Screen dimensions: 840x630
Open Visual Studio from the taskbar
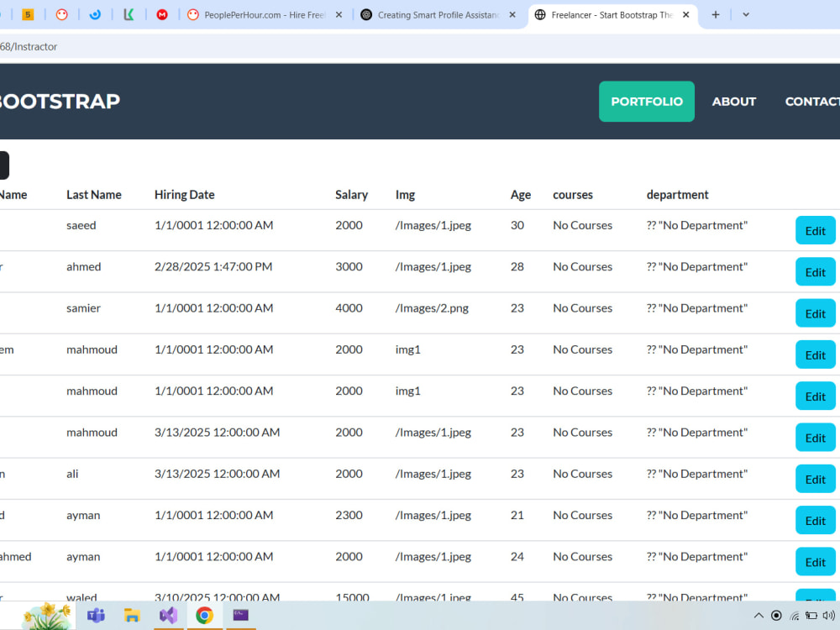tap(168, 616)
